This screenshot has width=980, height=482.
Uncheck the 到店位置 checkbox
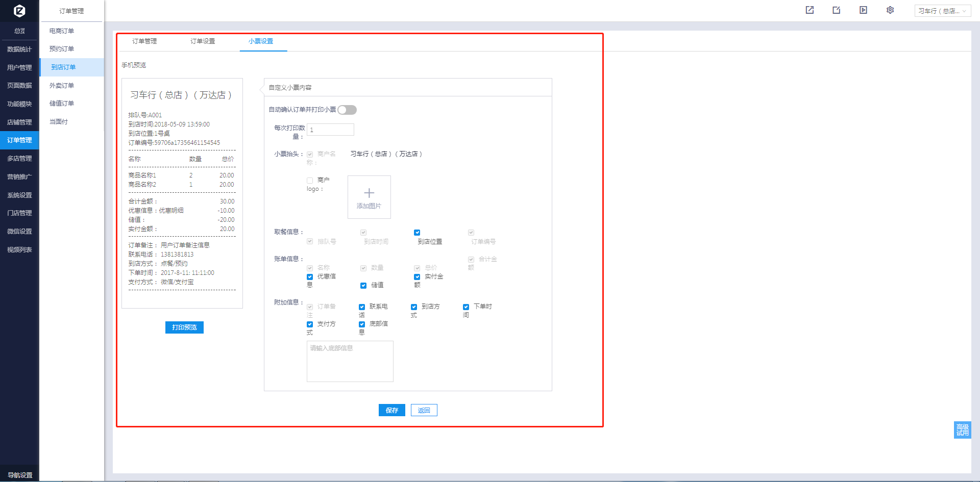click(417, 233)
